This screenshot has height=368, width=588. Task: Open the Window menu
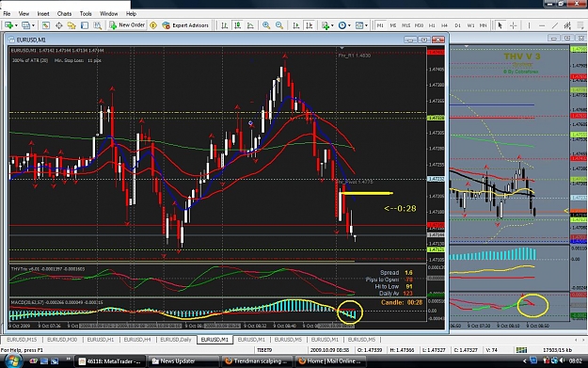[x=108, y=14]
